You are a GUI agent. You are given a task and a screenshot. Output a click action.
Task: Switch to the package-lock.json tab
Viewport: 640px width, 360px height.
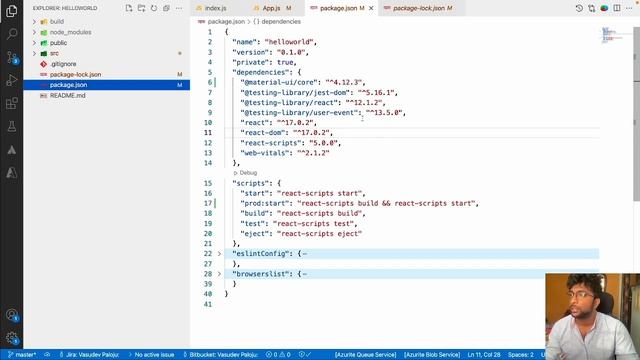422,8
